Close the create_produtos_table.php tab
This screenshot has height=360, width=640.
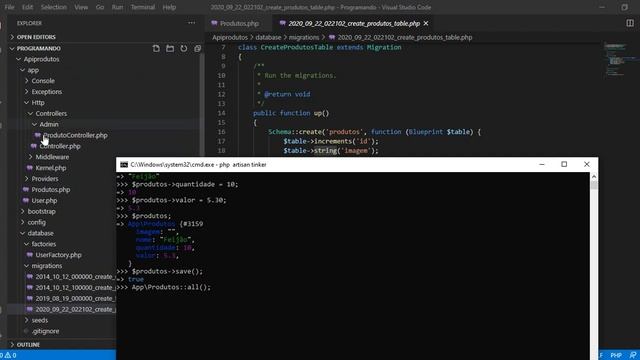(x=426, y=24)
